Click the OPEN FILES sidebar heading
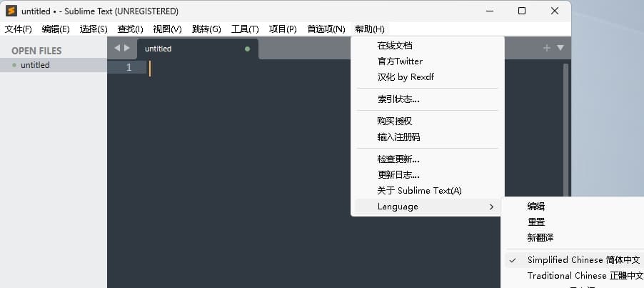The image size is (644, 288). (x=36, y=51)
